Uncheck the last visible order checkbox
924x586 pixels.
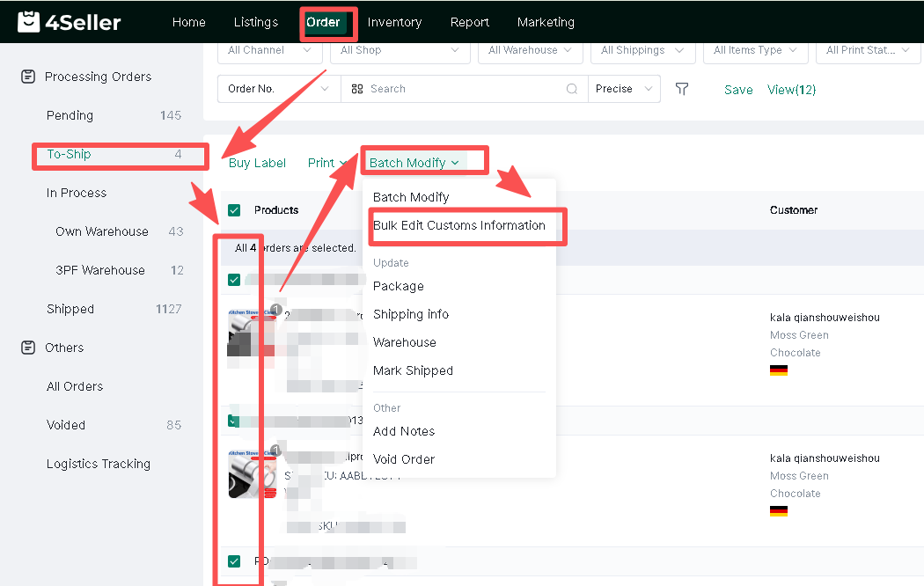coord(234,561)
